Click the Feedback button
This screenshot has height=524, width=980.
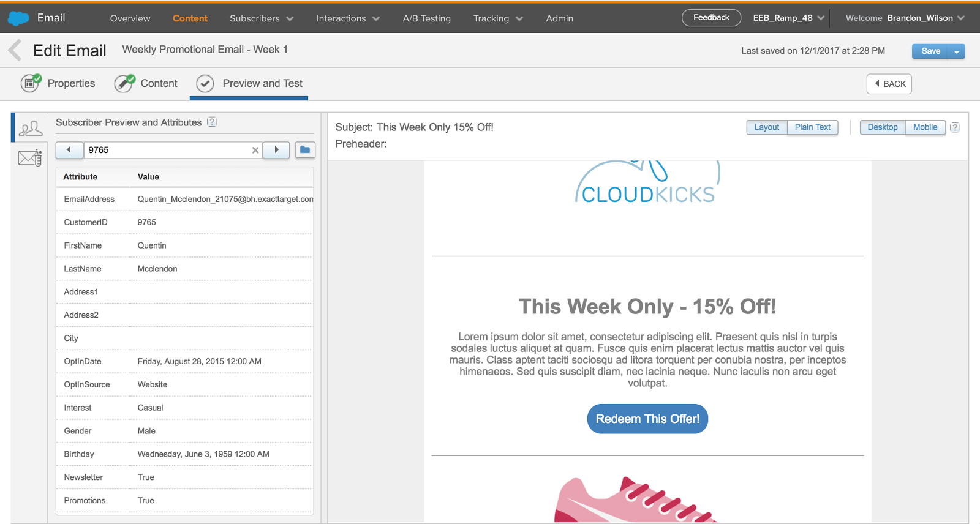[711, 18]
